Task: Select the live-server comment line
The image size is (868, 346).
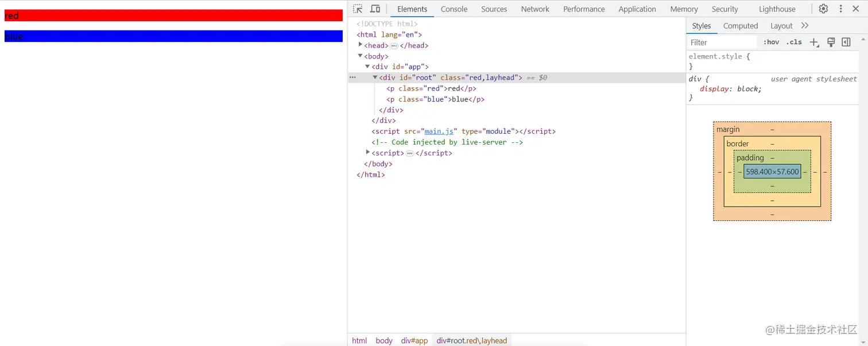Action: (x=447, y=142)
